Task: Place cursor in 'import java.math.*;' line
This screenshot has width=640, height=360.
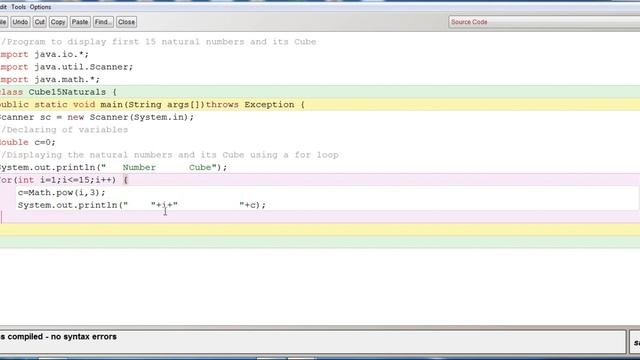Action: (50, 80)
